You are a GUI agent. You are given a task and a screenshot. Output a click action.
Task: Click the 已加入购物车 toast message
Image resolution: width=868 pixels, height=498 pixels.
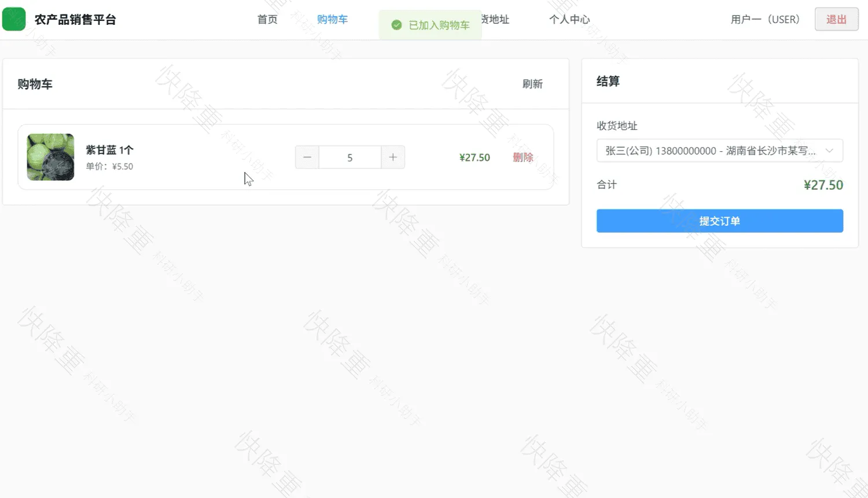pyautogui.click(x=431, y=25)
